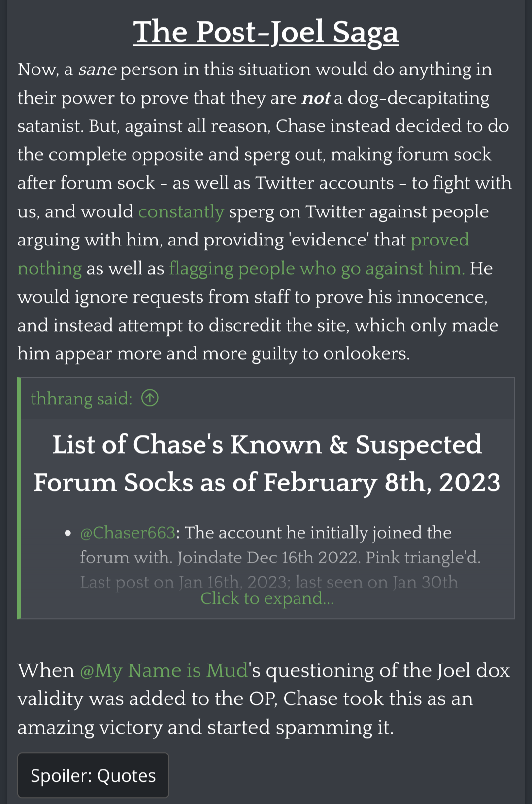Reveal the "Spoiler: Quotes" section
The image size is (532, 804).
coord(93,775)
